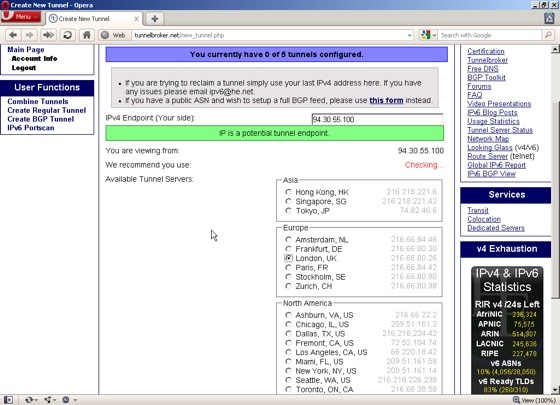Select London, UK tunnel server
The width and height of the screenshot is (560, 405).
click(x=288, y=258)
